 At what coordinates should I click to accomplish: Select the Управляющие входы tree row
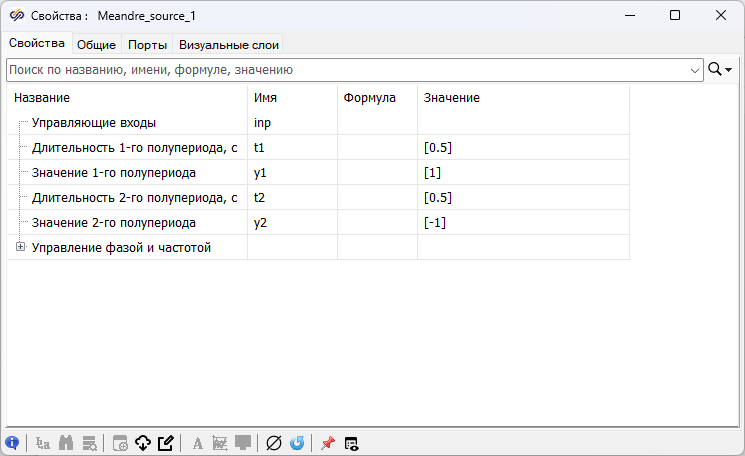coord(94,123)
